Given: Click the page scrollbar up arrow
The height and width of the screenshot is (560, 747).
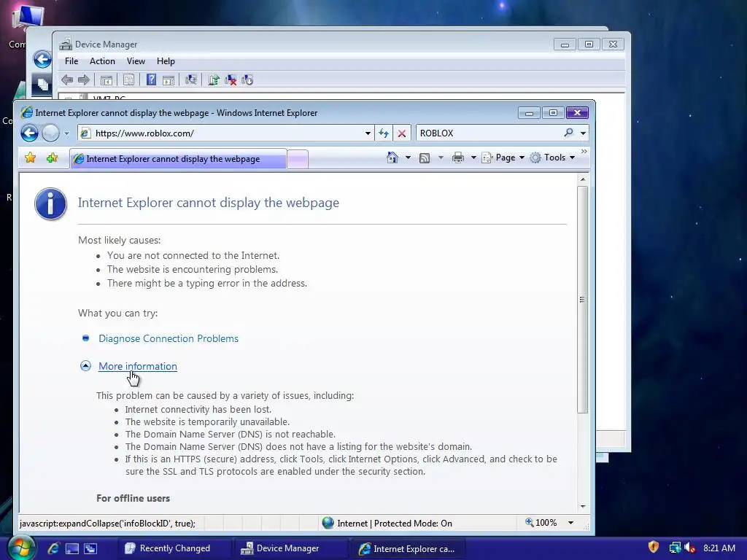Looking at the screenshot, I should pyautogui.click(x=583, y=179).
